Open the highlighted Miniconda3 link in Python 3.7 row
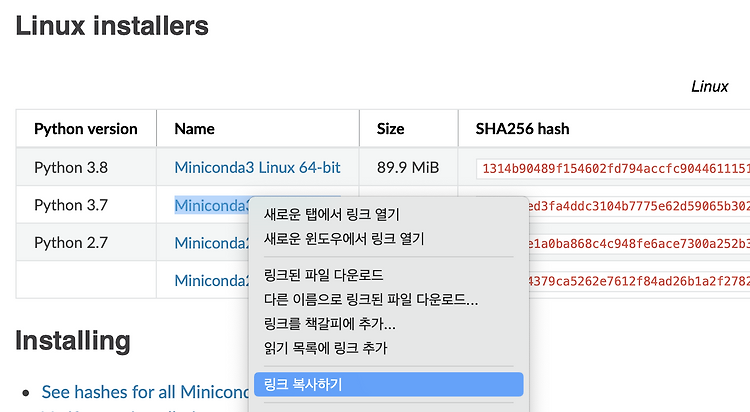750x412 pixels. (212, 205)
